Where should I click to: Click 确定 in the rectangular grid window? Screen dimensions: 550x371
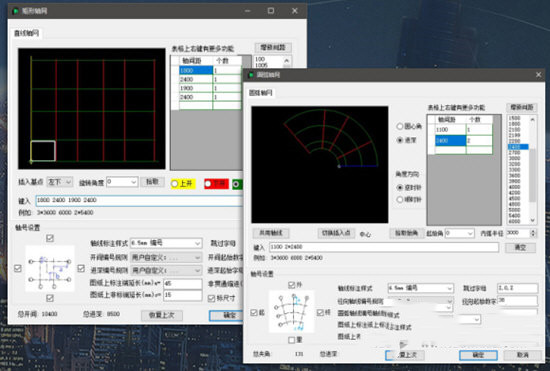pos(226,315)
